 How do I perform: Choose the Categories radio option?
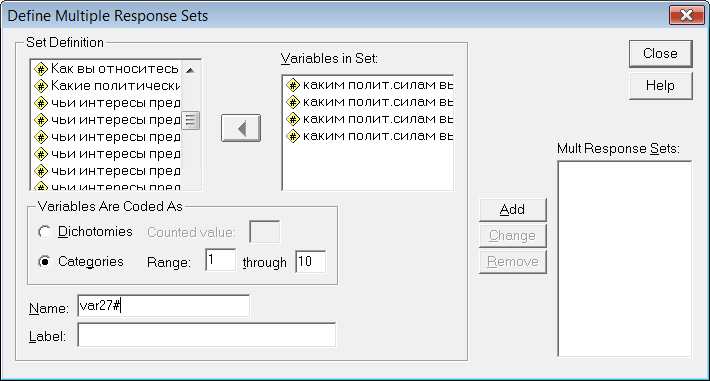(45, 261)
